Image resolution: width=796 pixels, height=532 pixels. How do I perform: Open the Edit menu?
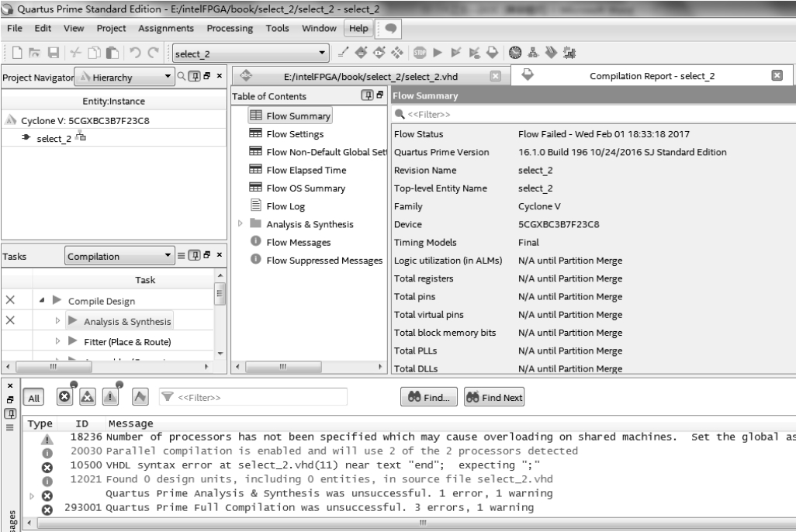coord(43,29)
